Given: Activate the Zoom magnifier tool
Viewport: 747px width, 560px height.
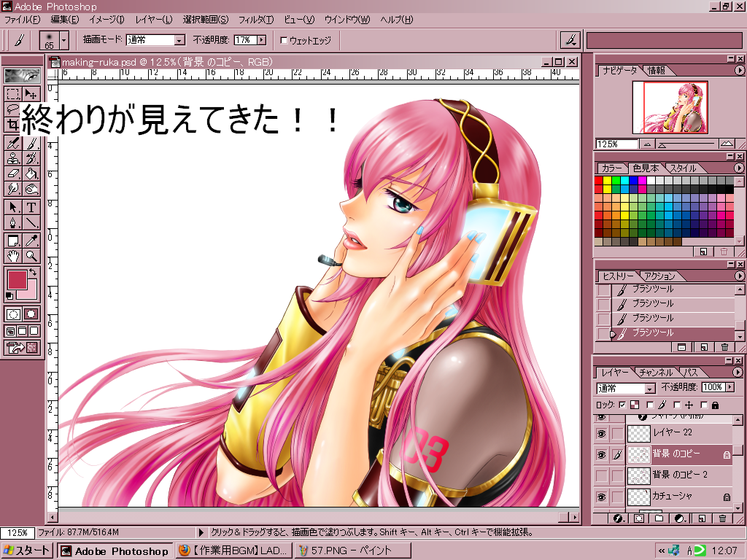Looking at the screenshot, I should click(31, 256).
